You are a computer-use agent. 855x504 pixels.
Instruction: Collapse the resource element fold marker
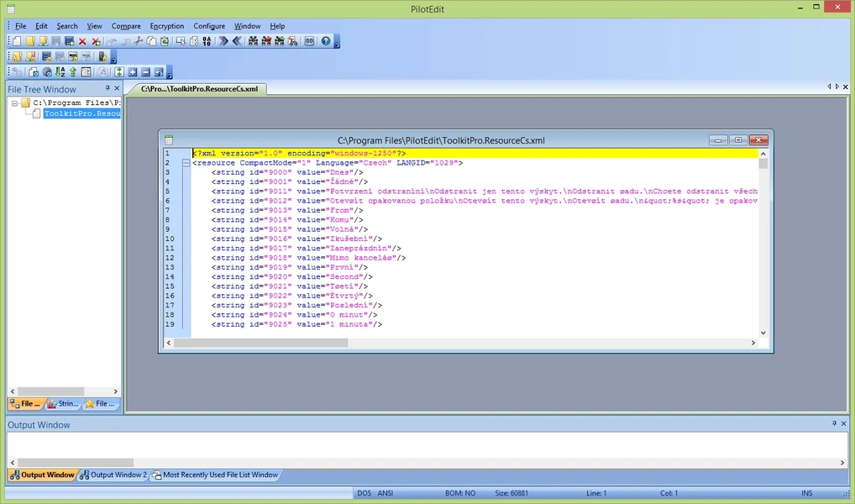pyautogui.click(x=186, y=163)
